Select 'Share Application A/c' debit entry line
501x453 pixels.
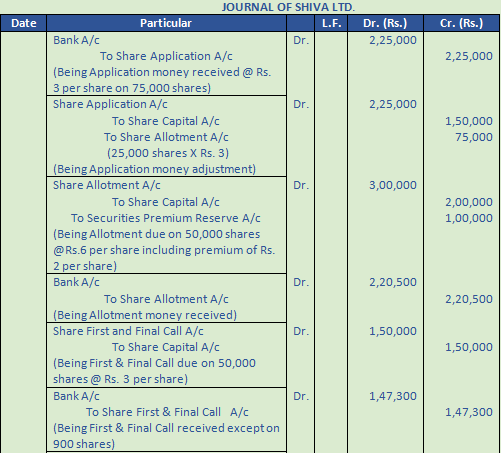110,104
